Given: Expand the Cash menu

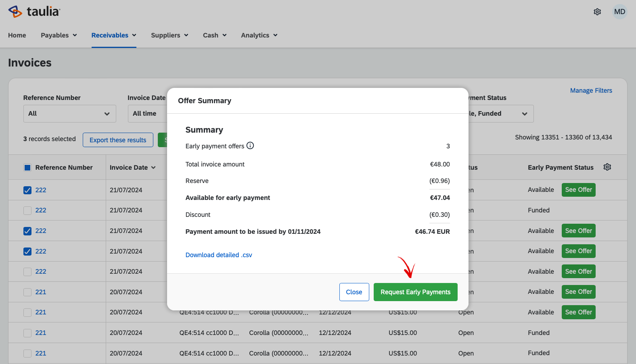Looking at the screenshot, I should tap(215, 35).
